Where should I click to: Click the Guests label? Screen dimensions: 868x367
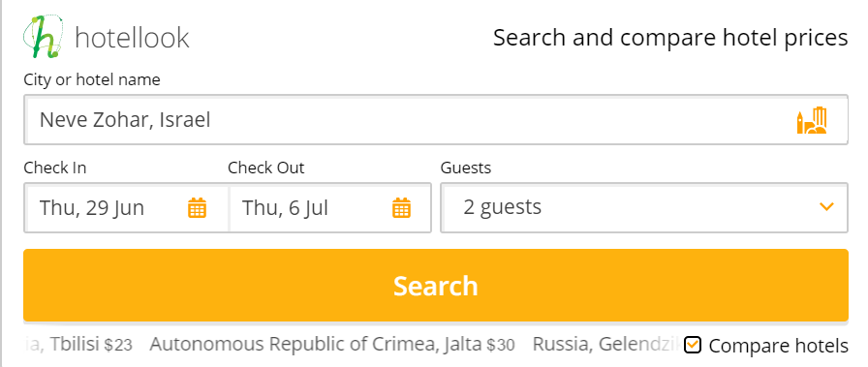point(466,168)
